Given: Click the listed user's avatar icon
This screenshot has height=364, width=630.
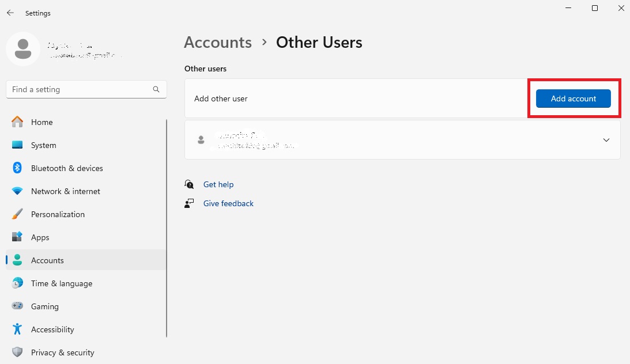Looking at the screenshot, I should [201, 139].
